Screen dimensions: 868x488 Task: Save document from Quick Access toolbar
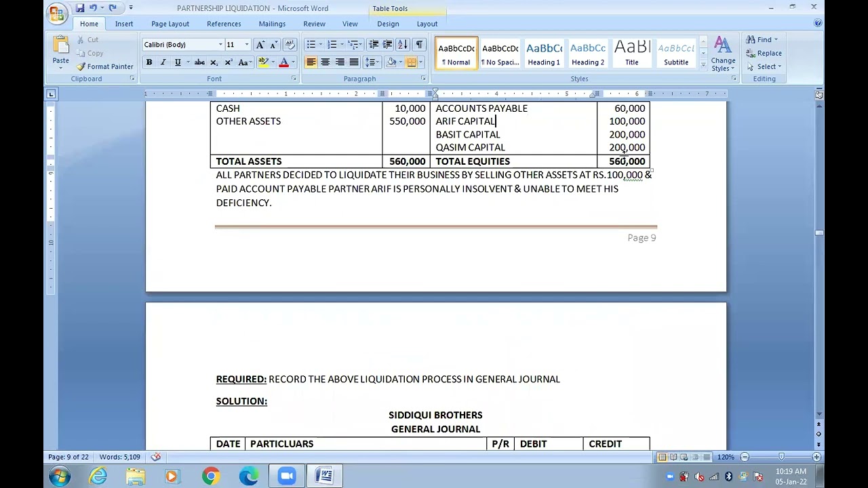coord(80,8)
